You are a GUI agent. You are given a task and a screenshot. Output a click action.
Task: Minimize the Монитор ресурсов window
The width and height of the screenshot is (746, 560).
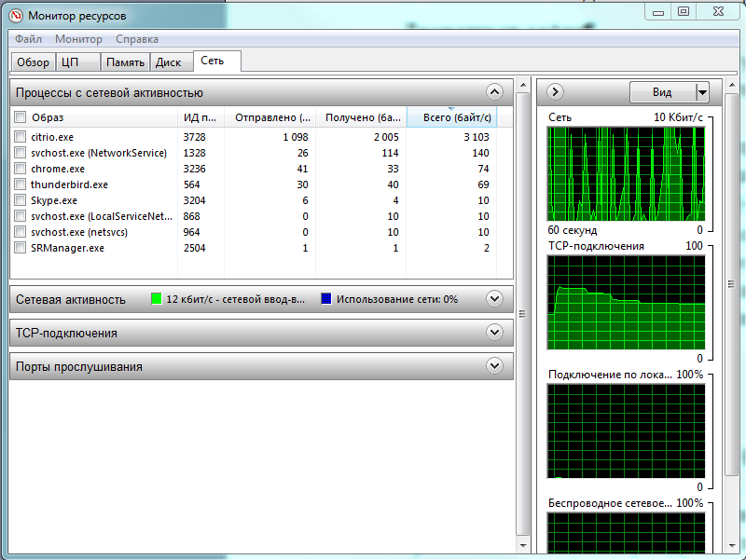658,12
